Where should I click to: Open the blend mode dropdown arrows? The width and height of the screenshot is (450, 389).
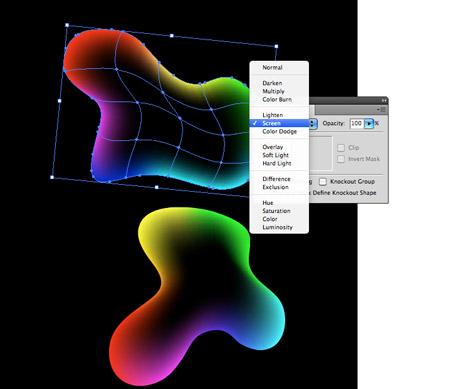313,124
